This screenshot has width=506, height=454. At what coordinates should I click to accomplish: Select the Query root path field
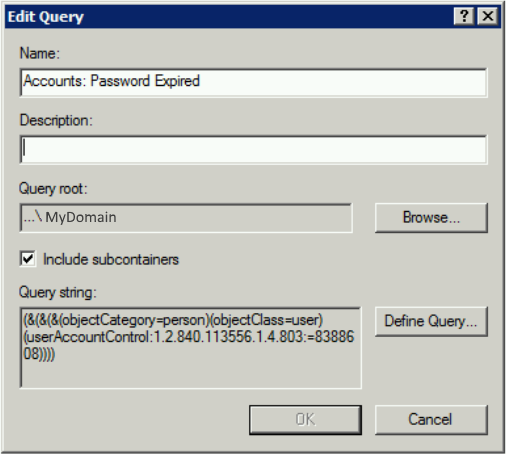pyautogui.click(x=186, y=218)
